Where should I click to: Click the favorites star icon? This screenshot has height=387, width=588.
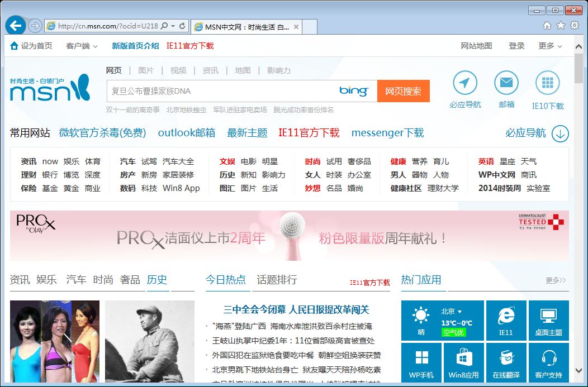pos(561,25)
